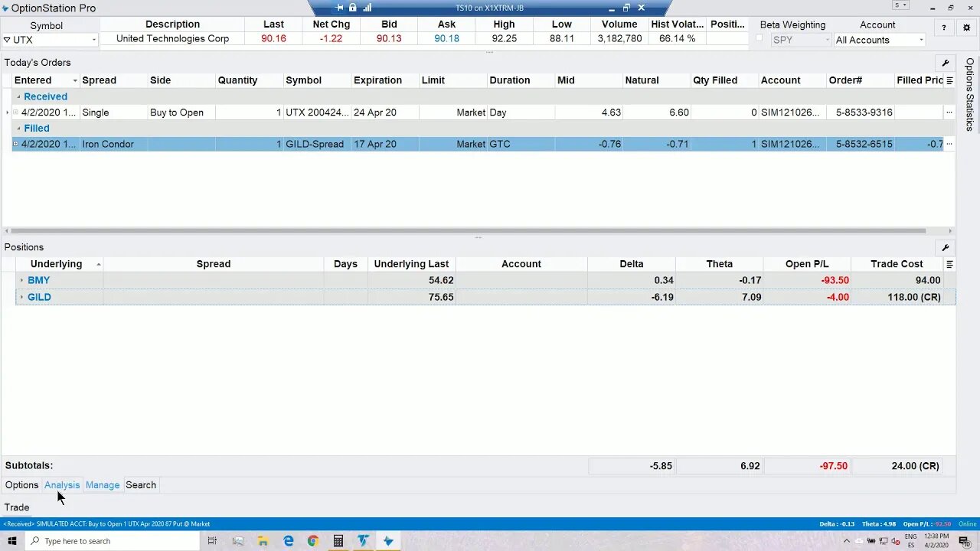This screenshot has width=980, height=551.
Task: Open the help question mark button
Action: coord(944,28)
